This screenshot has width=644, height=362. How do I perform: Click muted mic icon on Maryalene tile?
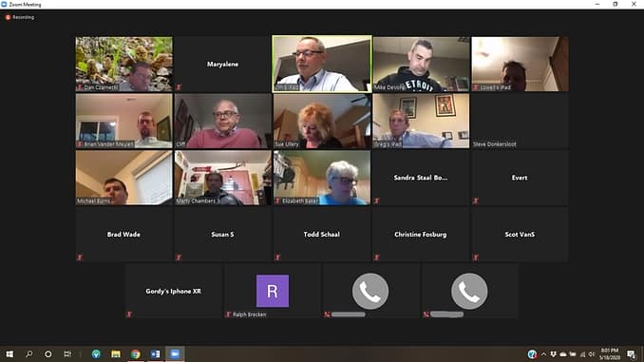tap(179, 87)
